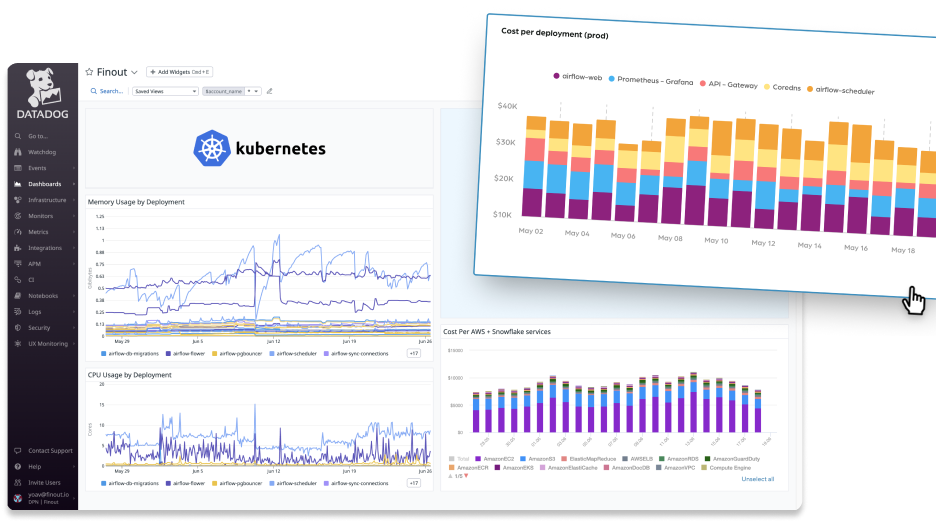Viewport: 936px width, 524px height.
Task: Click the user avatar icon at sidebar bottom
Action: pos(18,498)
